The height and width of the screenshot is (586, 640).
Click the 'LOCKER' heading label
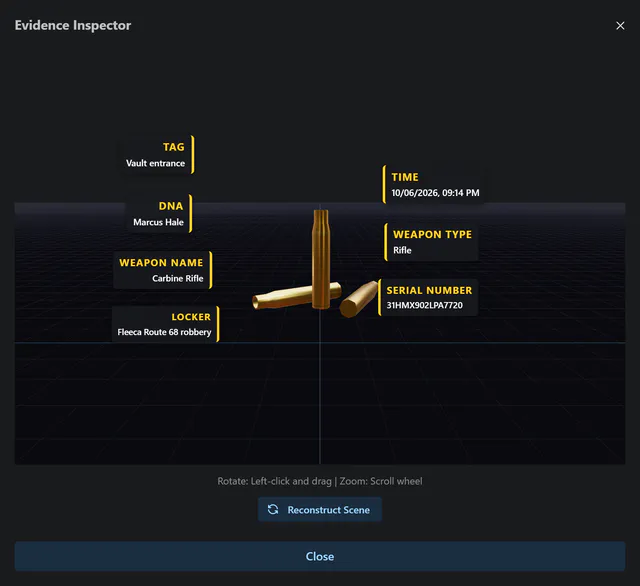[191, 317]
